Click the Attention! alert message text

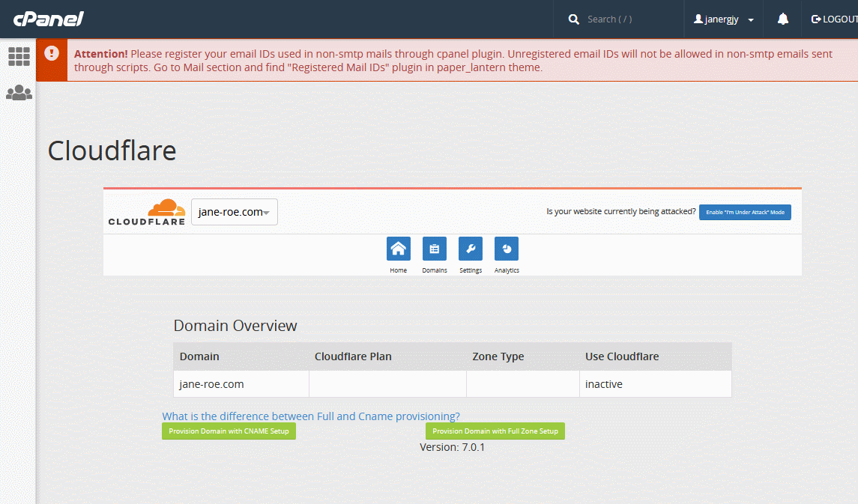tap(453, 61)
